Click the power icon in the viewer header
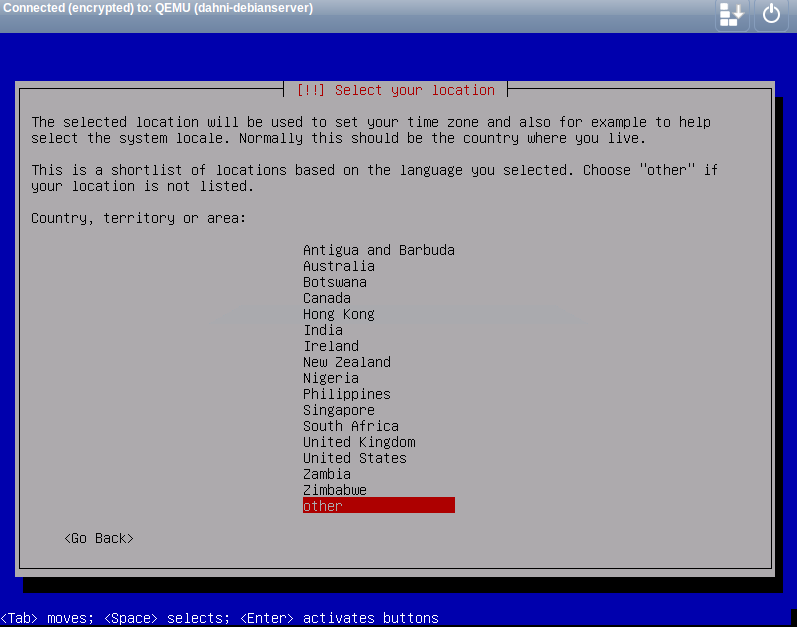Image resolution: width=797 pixels, height=627 pixels. pos(771,14)
